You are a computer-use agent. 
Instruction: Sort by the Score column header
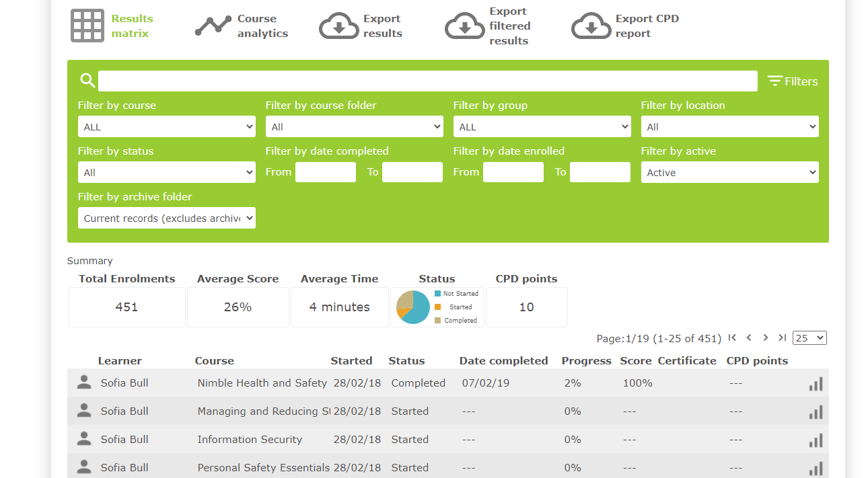636,360
